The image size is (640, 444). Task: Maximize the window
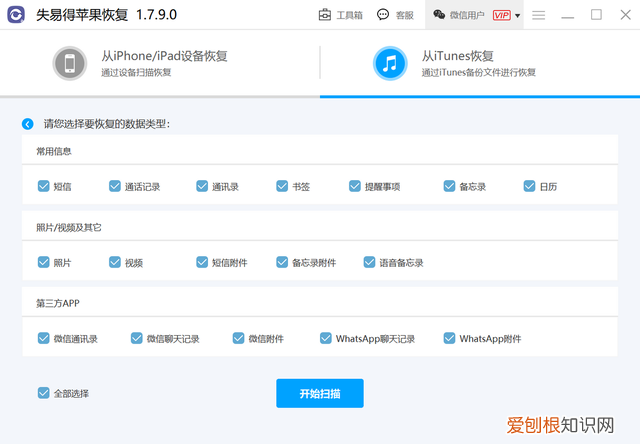pyautogui.click(x=596, y=15)
